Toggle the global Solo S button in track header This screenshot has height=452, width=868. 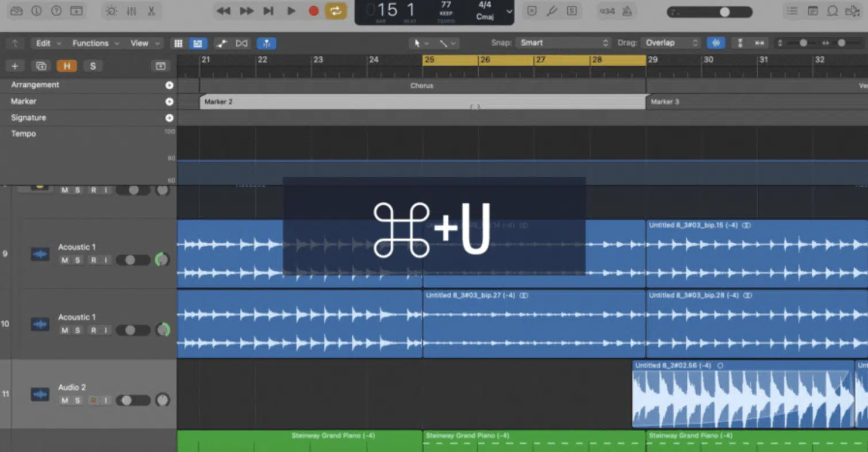click(93, 66)
